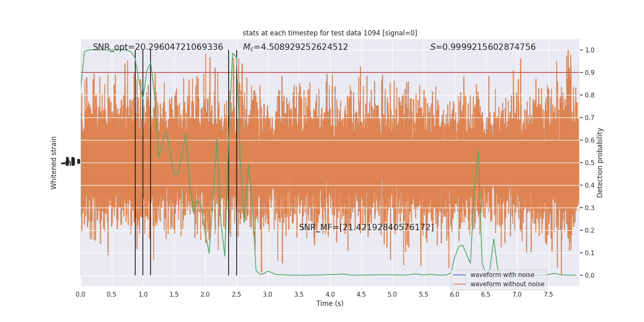Click detection probability tick label 1.0
The height and width of the screenshot is (322, 644).
590,50
